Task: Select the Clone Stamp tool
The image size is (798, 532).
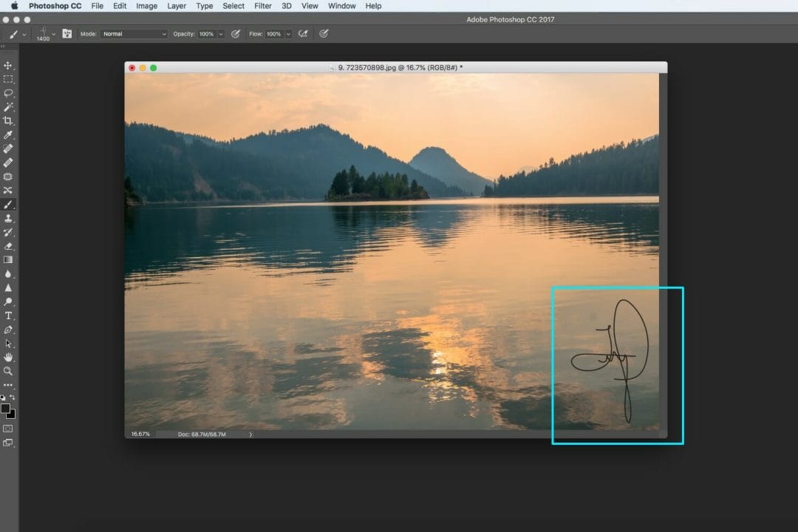Action: pos(8,219)
